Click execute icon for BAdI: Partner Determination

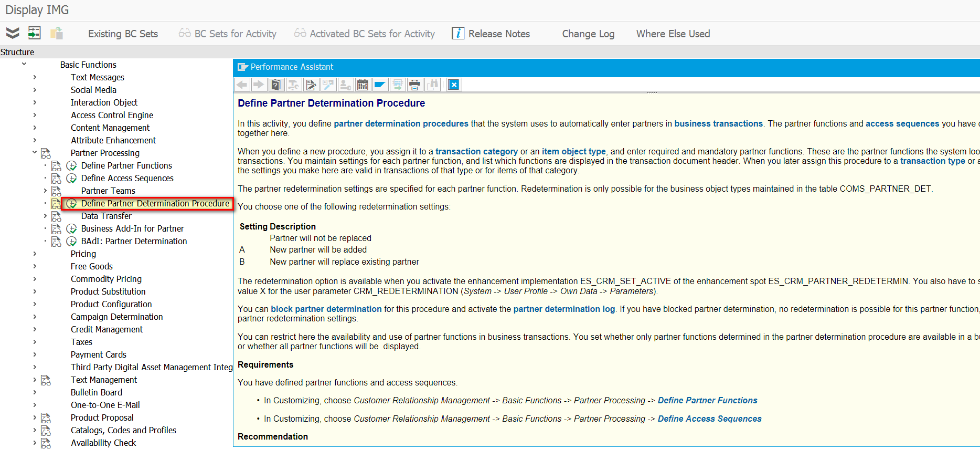pos(72,241)
